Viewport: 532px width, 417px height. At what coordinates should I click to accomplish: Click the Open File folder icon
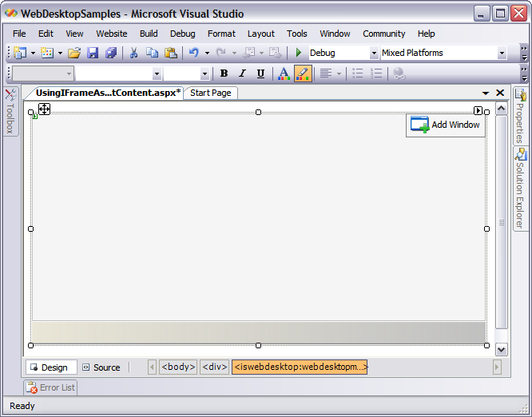tap(74, 53)
